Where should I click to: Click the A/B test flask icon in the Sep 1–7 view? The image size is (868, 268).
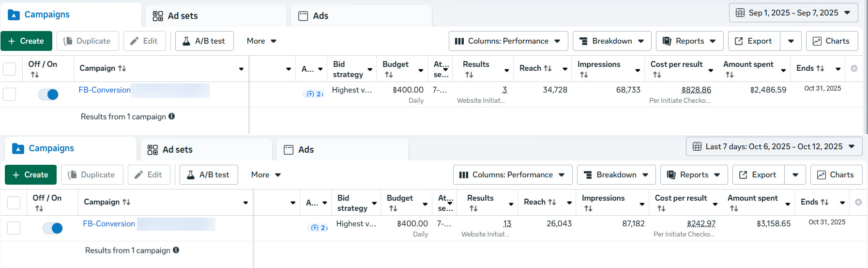pos(186,41)
